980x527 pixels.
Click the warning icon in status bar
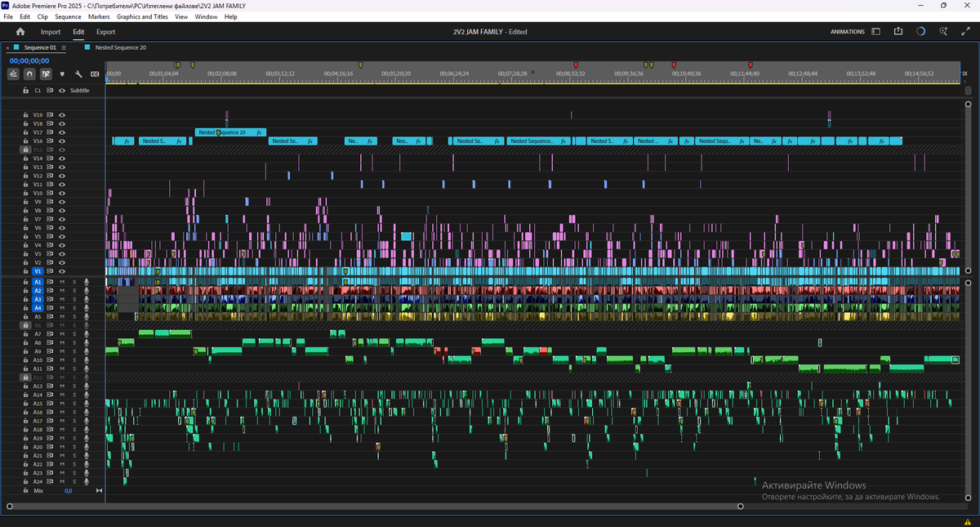968,521
